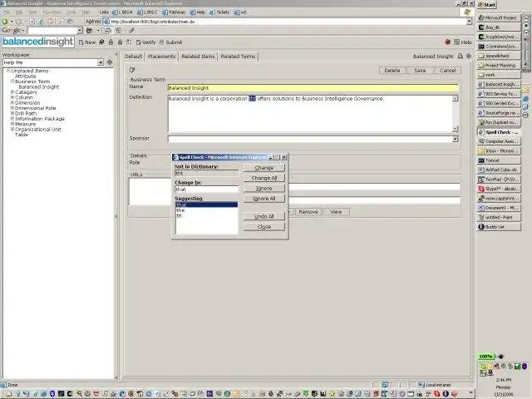This screenshot has width=532, height=399.
Task: Click Ignore in the Spell Check dialog
Action: click(264, 189)
